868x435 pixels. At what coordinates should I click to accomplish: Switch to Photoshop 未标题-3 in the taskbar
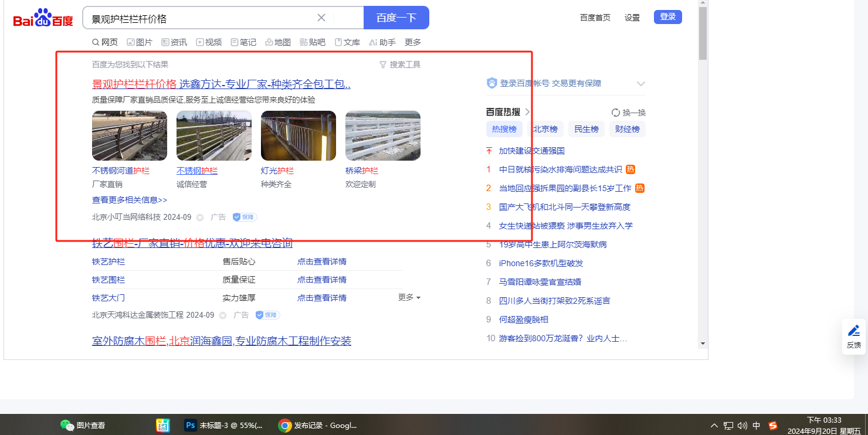pos(223,425)
